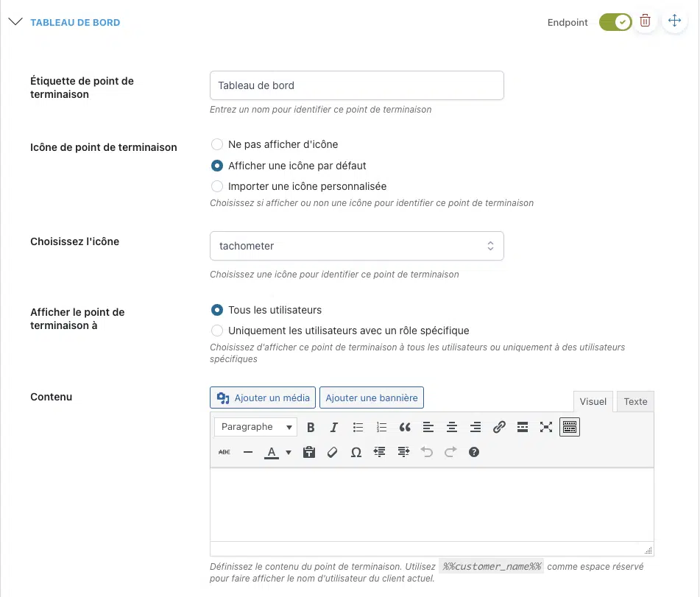
Task: Open the Paragraphe format dropdown
Action: click(x=255, y=427)
